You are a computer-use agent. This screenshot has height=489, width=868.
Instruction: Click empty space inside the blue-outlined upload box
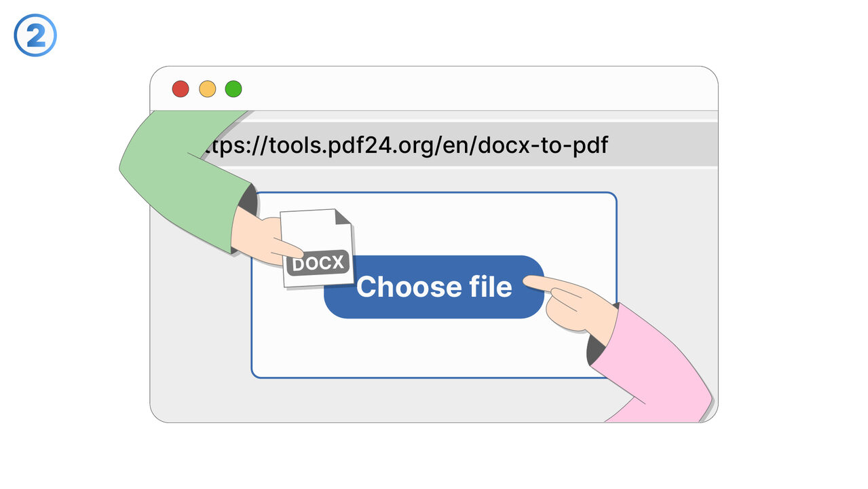click(434, 350)
